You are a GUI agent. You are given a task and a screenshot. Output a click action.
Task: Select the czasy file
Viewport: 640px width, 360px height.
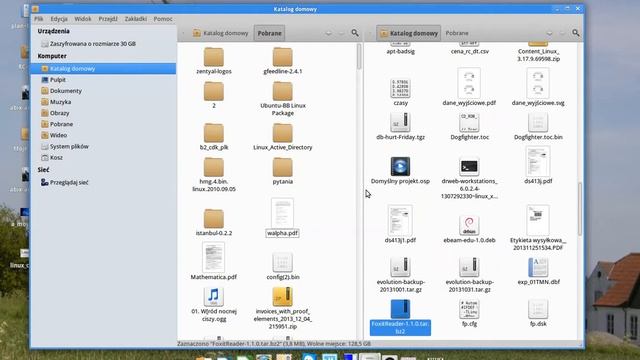(x=400, y=88)
